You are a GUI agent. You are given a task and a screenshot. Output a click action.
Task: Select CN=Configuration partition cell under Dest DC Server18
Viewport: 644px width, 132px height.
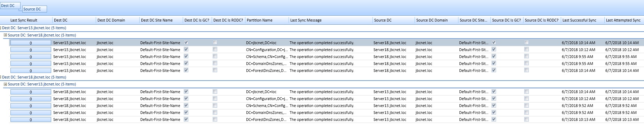point(267,99)
